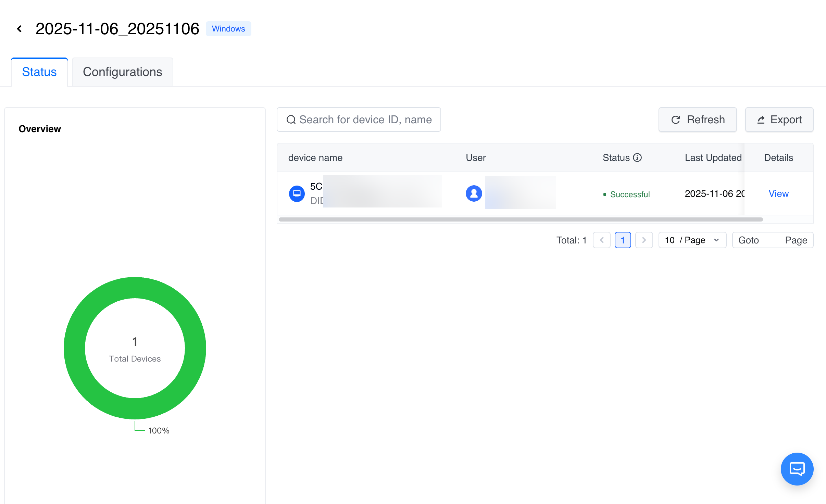Click the blue user avatar icon

(474, 193)
